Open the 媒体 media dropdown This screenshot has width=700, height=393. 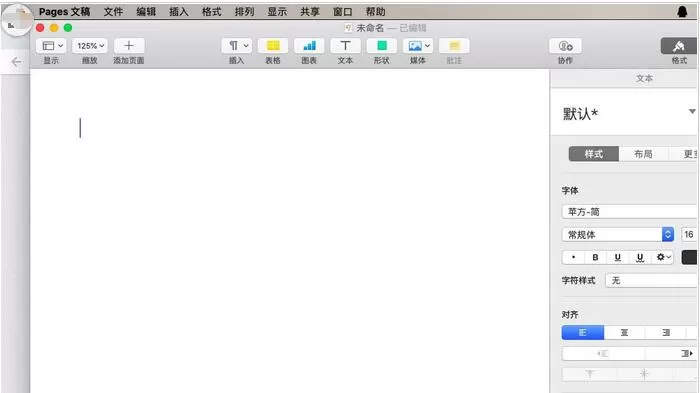pyautogui.click(x=418, y=46)
